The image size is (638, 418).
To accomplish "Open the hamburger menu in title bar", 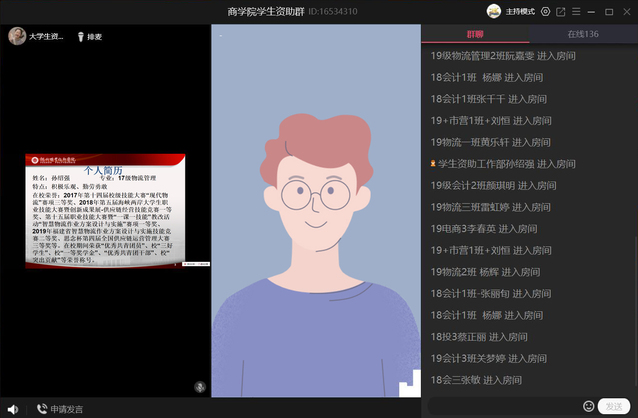I will [577, 12].
